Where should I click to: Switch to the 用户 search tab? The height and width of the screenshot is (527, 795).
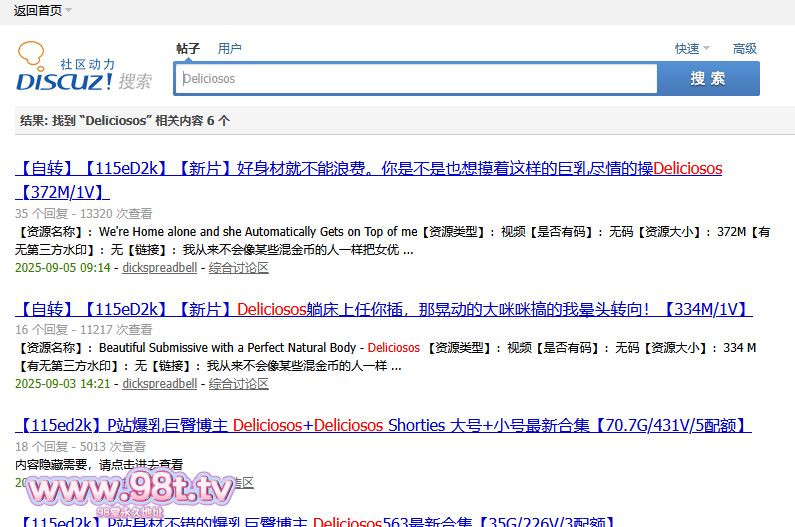pos(229,49)
